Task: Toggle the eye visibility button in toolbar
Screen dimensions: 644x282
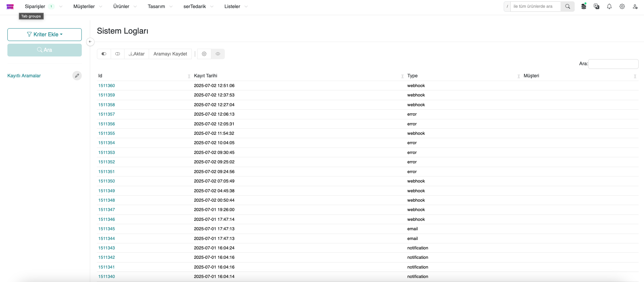Action: point(218,54)
